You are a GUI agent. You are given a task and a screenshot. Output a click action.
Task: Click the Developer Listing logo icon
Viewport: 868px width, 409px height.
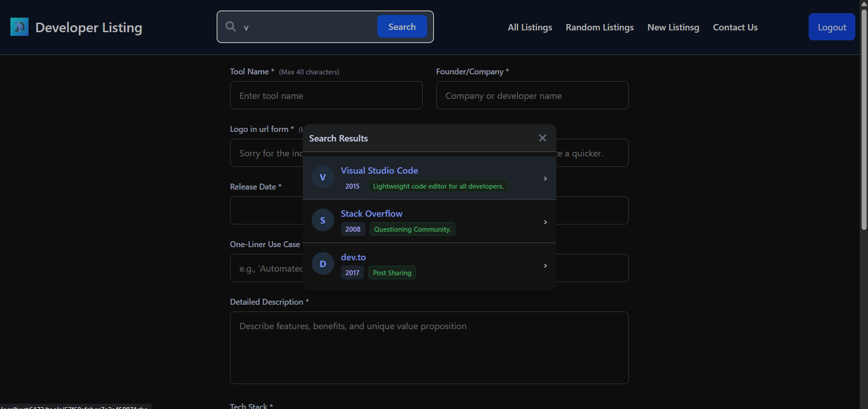(19, 27)
